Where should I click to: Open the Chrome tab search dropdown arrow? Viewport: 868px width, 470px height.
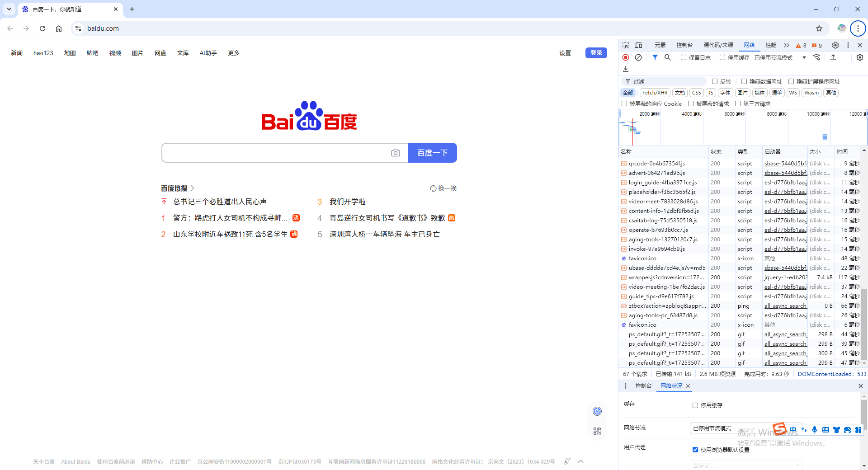pos(9,9)
